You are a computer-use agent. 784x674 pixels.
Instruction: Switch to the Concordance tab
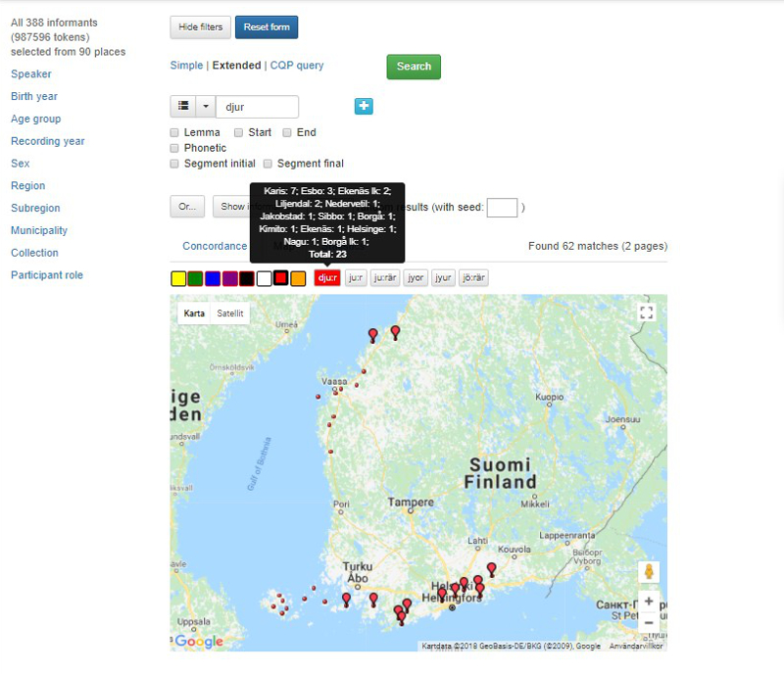[215, 247]
